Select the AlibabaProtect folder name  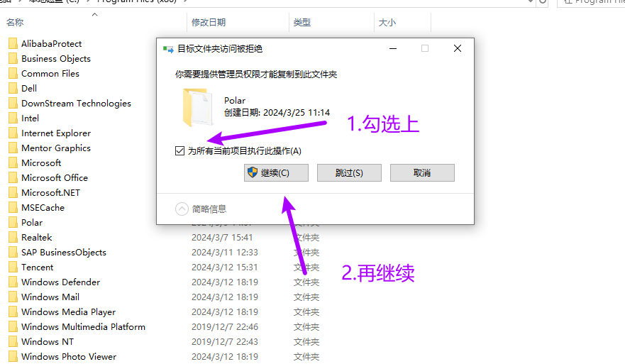51,43
